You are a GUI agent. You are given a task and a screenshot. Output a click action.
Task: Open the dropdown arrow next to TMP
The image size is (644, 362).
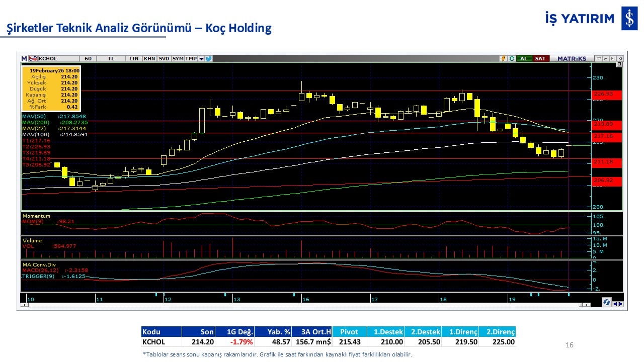(x=201, y=59)
